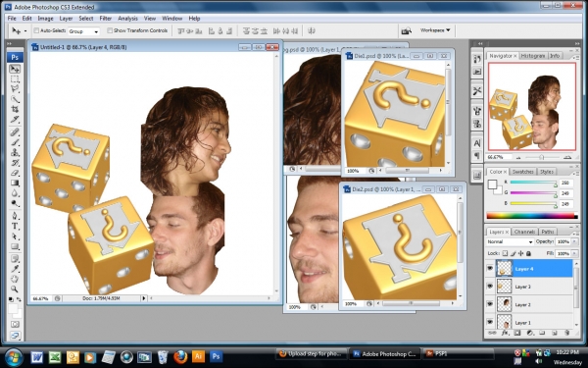
Task: Click the Red channel slider in Color panel
Action: 533,183
